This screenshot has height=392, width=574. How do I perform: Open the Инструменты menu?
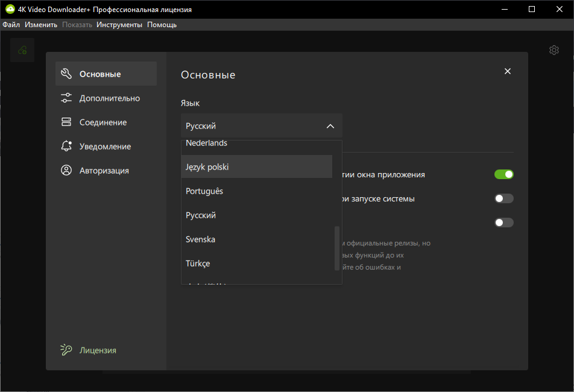coord(119,25)
